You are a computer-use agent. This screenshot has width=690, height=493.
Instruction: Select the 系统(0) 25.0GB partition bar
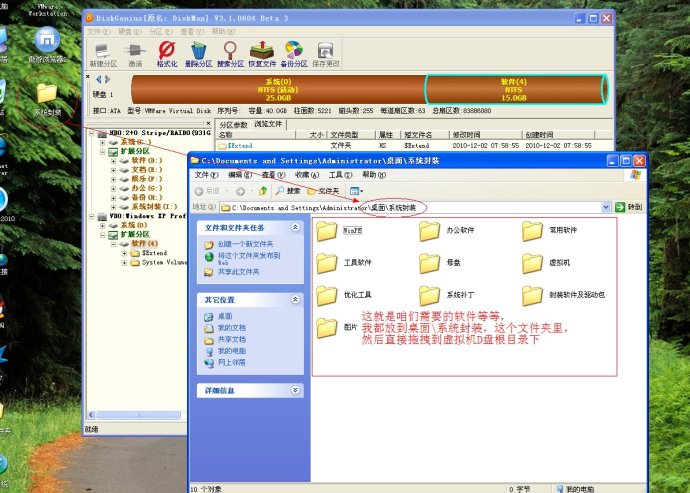(278, 89)
